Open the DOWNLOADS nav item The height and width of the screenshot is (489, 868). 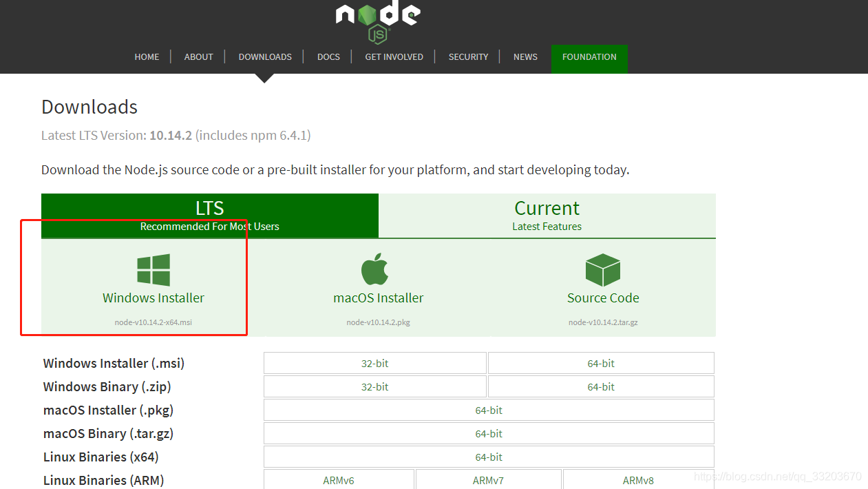(x=265, y=56)
